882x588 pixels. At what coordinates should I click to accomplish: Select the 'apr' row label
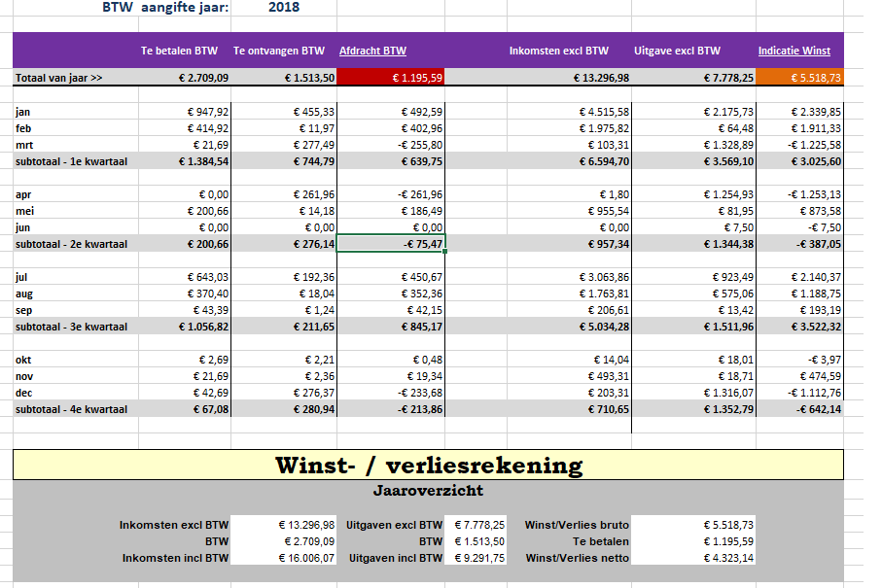point(23,194)
